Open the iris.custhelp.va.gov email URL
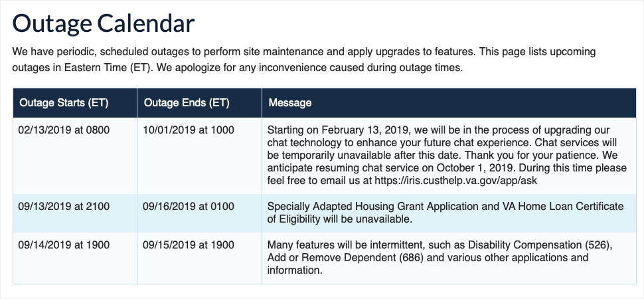644x299 pixels. (x=463, y=181)
